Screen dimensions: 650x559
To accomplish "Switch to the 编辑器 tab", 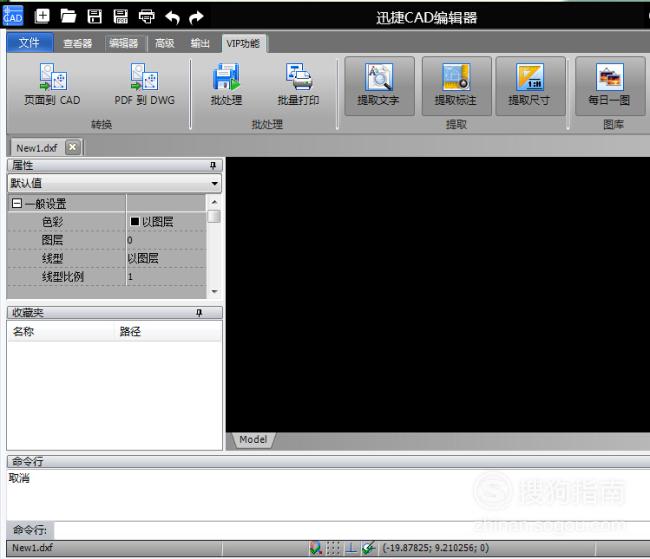I will 124,43.
